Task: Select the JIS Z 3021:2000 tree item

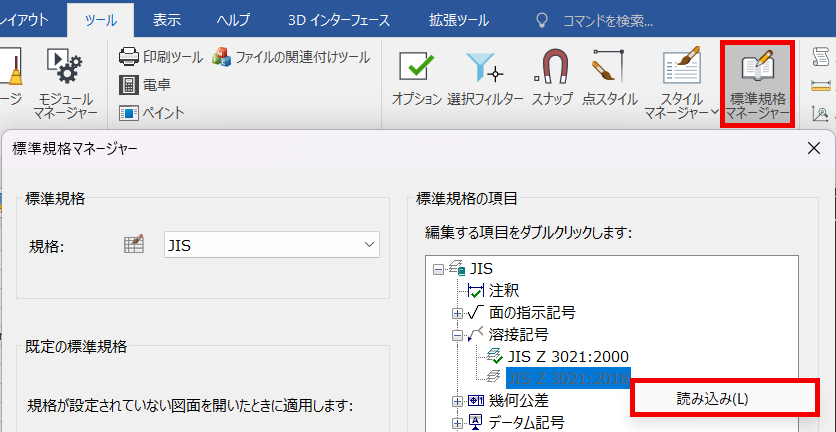Action: (x=567, y=356)
